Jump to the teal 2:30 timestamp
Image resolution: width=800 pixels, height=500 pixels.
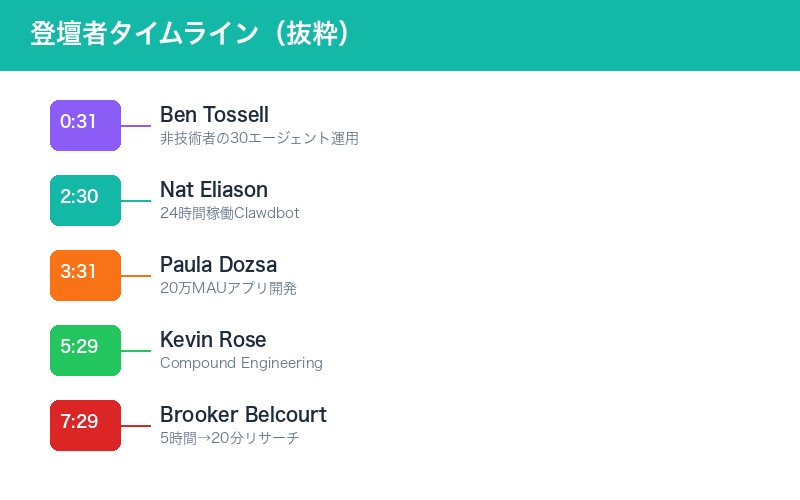85,200
